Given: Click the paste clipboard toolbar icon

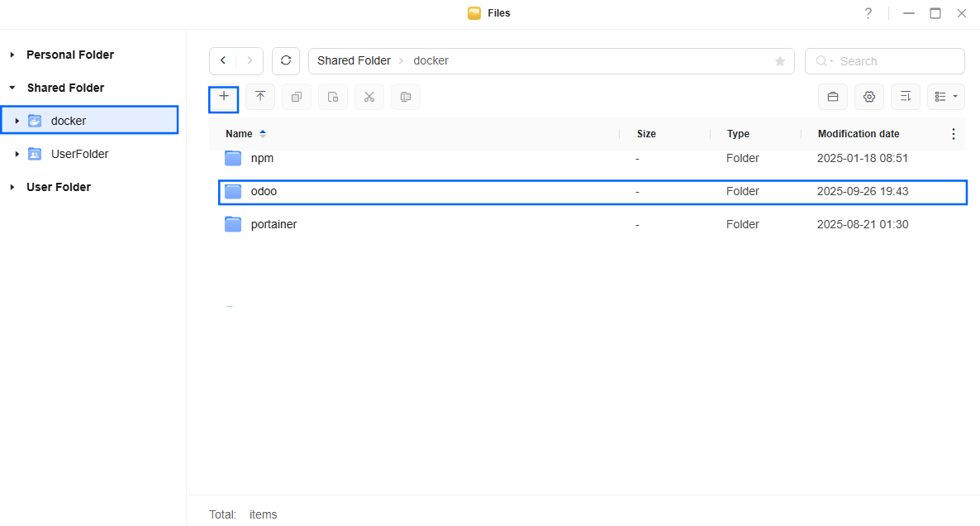Looking at the screenshot, I should [332, 97].
